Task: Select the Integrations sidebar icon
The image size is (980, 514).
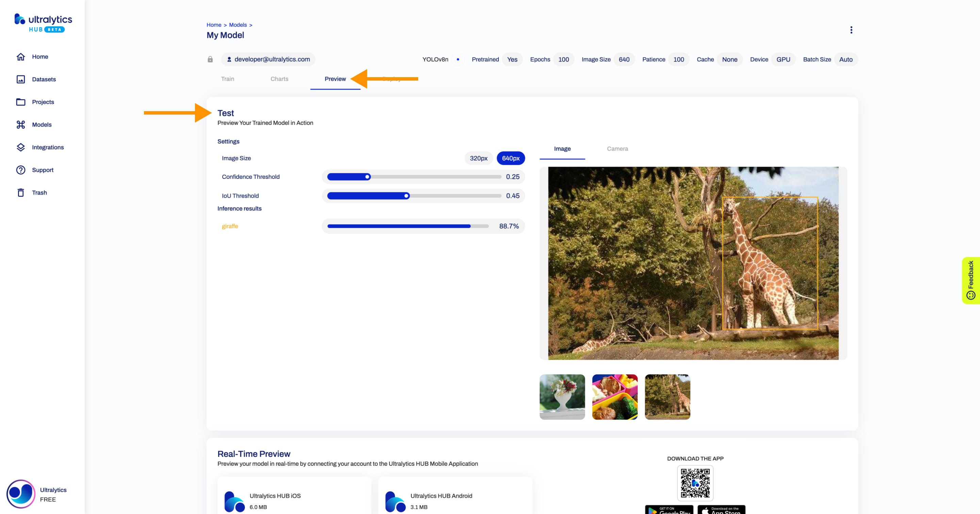Action: (x=20, y=147)
